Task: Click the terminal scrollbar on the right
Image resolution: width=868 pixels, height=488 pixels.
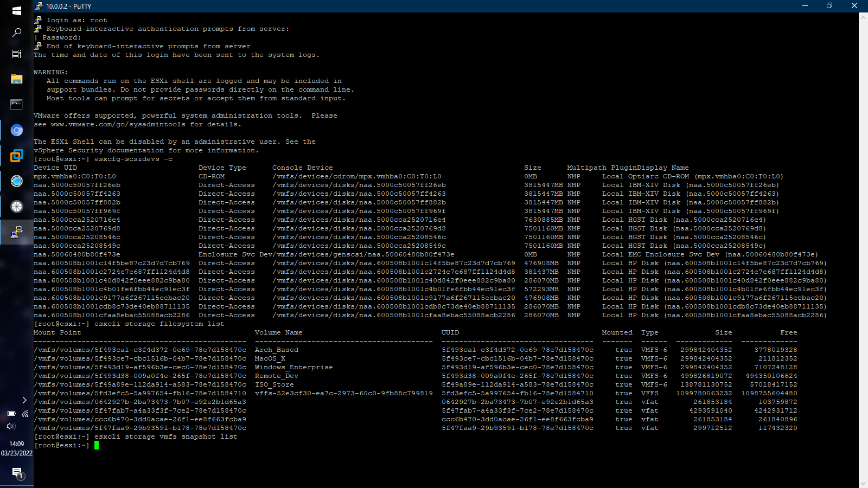Action: 863,244
